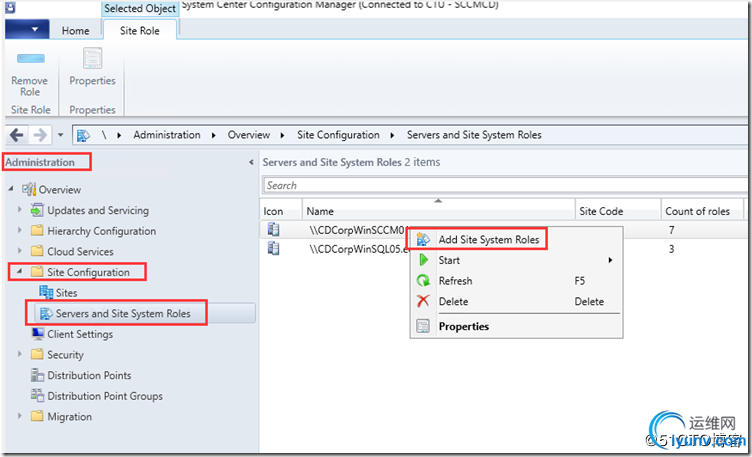
Task: Click role count 3 cell
Action: [671, 249]
